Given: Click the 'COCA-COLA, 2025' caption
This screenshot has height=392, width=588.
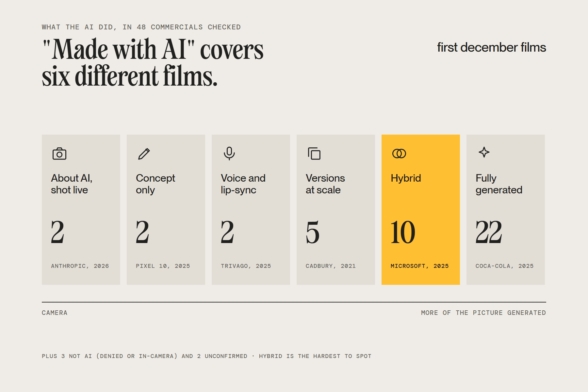Looking at the screenshot, I should pyautogui.click(x=504, y=266).
